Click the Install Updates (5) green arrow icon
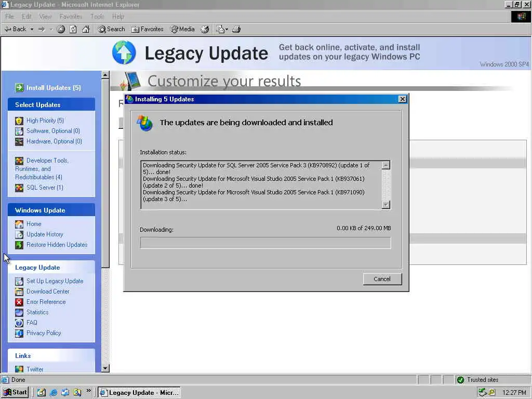 click(x=19, y=88)
